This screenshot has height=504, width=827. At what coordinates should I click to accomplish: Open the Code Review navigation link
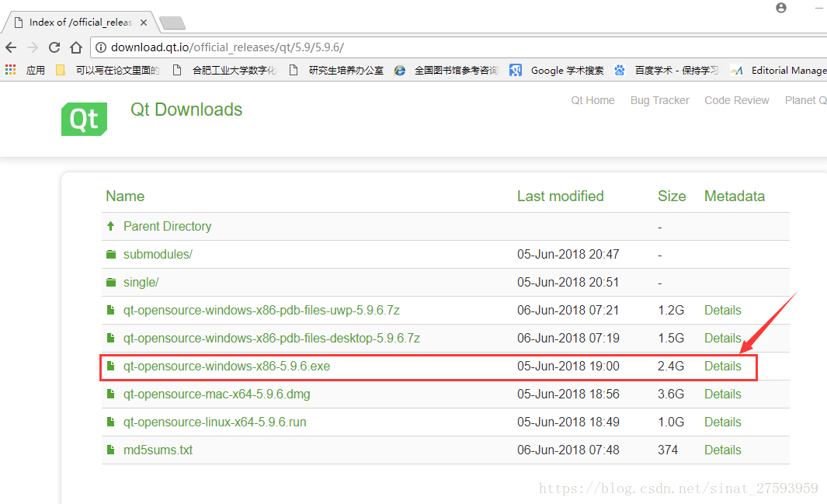[737, 100]
